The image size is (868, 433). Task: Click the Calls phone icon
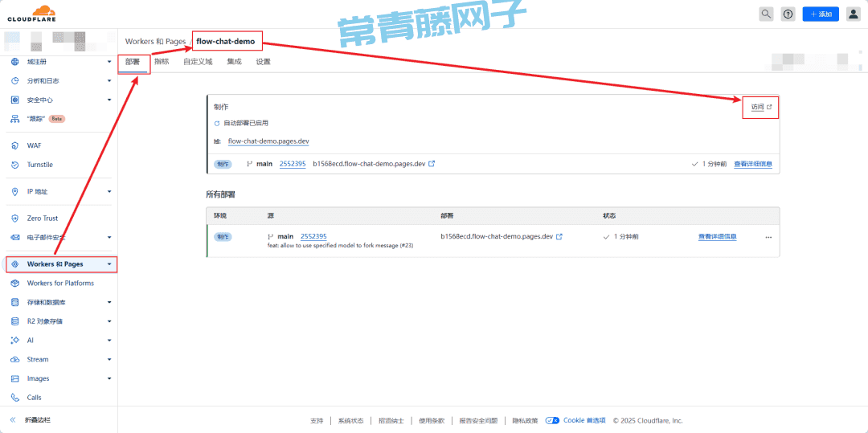[15, 398]
